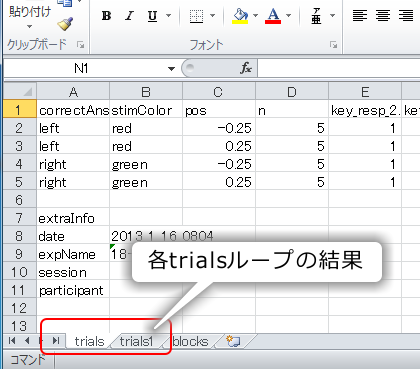Select column B header
Viewport: 420px width, 369px height.
pos(146,92)
